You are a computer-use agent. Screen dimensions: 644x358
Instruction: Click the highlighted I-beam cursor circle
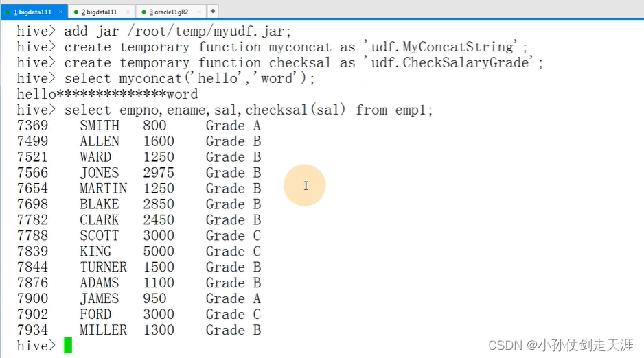tap(305, 185)
